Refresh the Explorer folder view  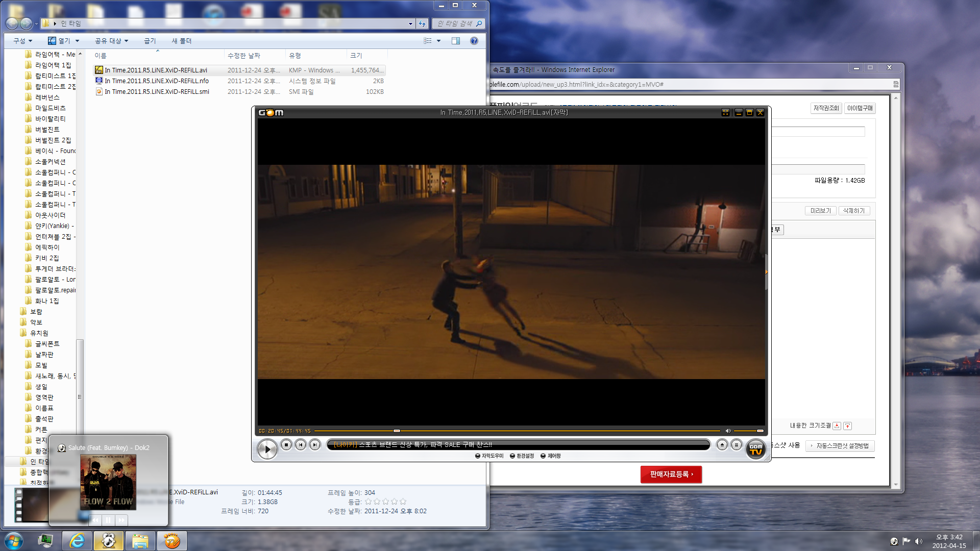[422, 23]
